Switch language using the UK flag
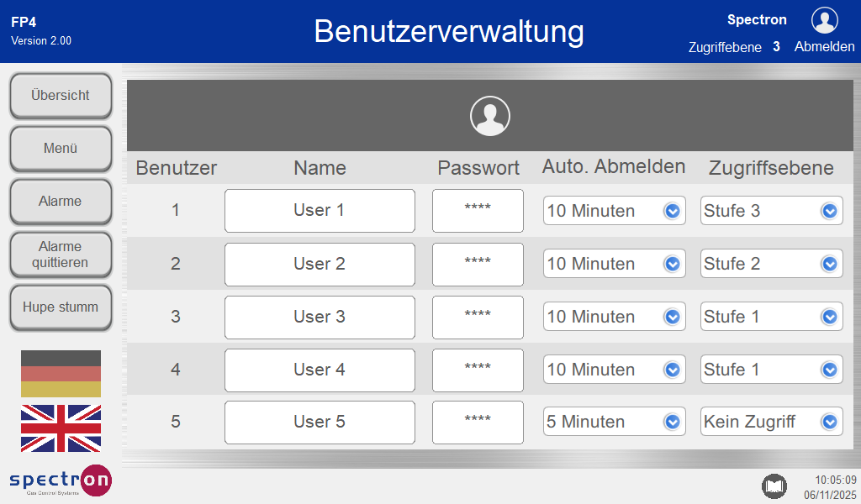Image resolution: width=861 pixels, height=504 pixels. 61,428
